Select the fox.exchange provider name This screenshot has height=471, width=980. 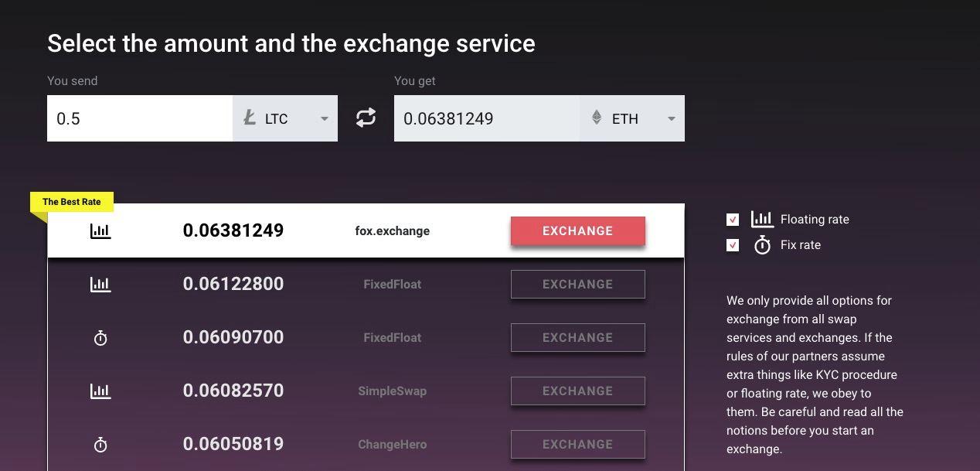pyautogui.click(x=392, y=230)
